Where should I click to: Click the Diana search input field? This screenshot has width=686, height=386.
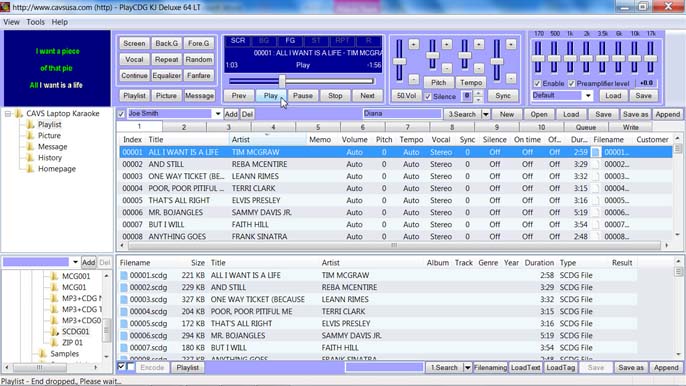click(402, 114)
